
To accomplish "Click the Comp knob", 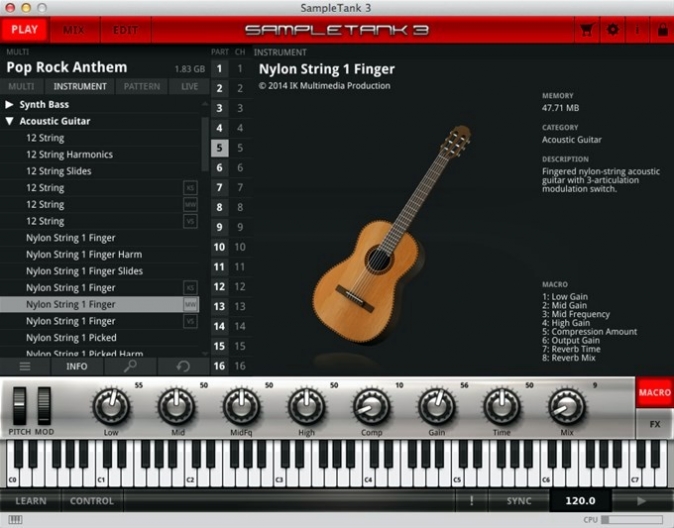I will (371, 406).
